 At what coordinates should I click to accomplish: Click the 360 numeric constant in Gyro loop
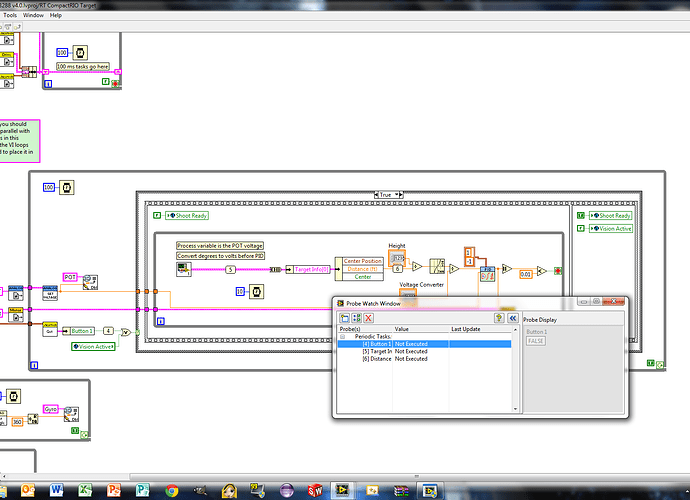click(x=17, y=422)
